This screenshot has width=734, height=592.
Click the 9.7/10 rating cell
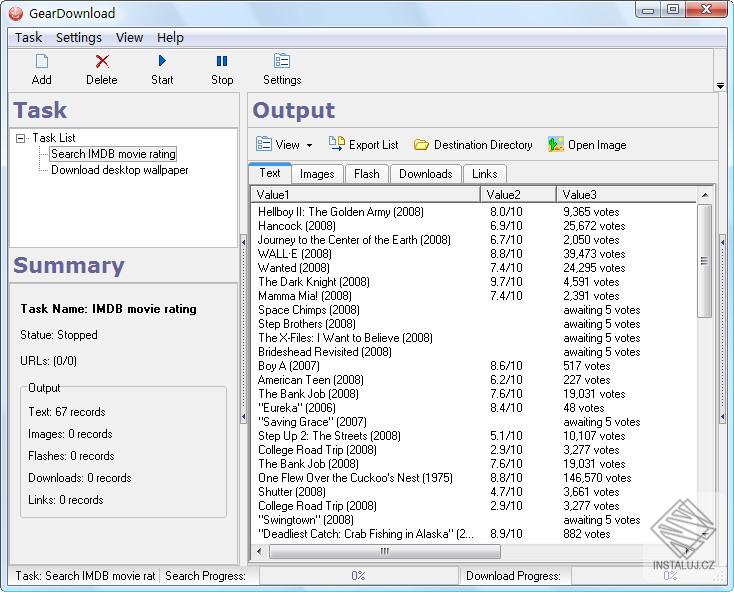click(x=506, y=282)
